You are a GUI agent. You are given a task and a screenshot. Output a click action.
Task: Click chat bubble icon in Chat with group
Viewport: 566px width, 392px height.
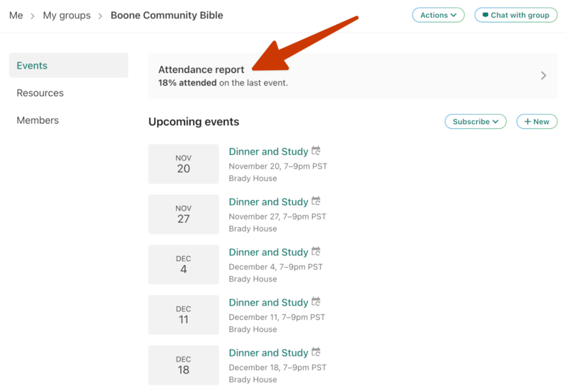(485, 15)
